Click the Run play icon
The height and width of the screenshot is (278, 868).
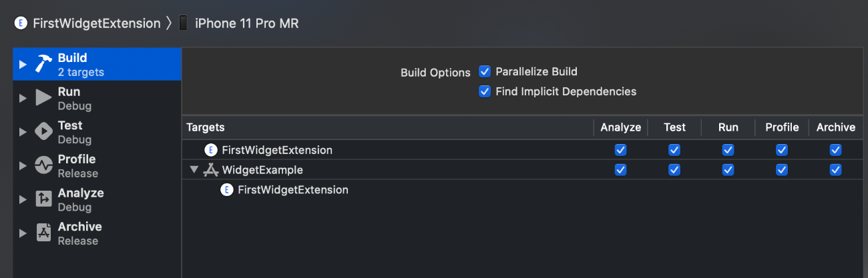[x=43, y=98]
